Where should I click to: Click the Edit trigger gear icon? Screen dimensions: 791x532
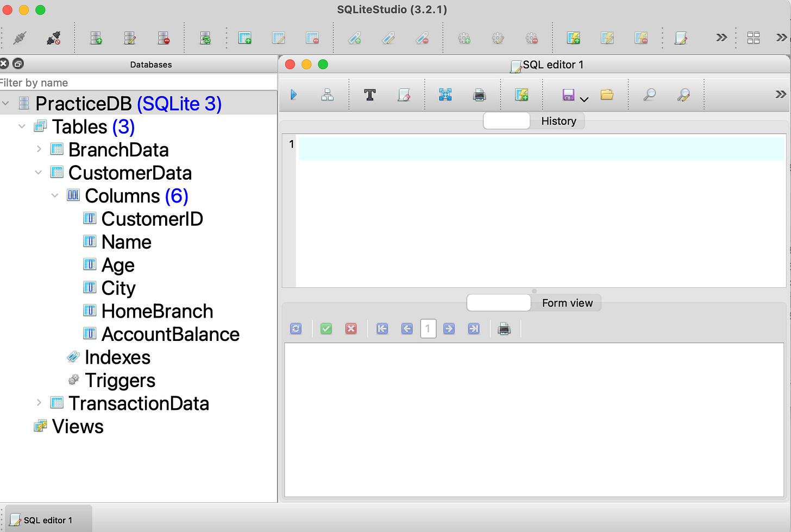tap(498, 38)
